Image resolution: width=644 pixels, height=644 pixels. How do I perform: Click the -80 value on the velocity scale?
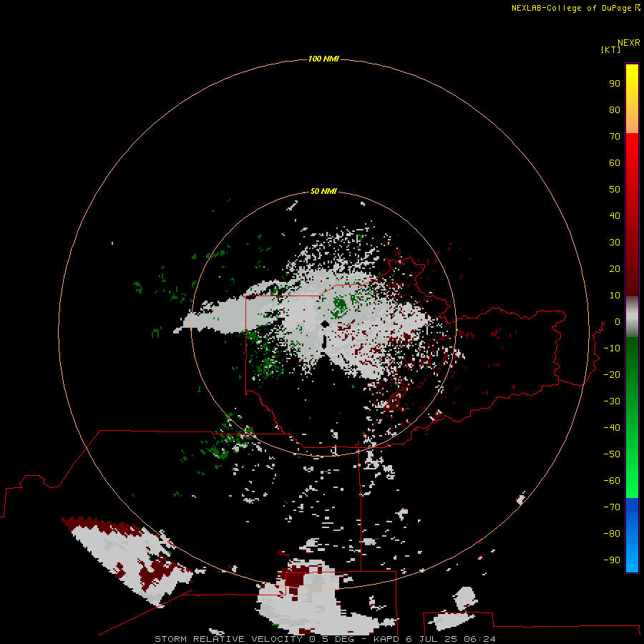pos(612,534)
